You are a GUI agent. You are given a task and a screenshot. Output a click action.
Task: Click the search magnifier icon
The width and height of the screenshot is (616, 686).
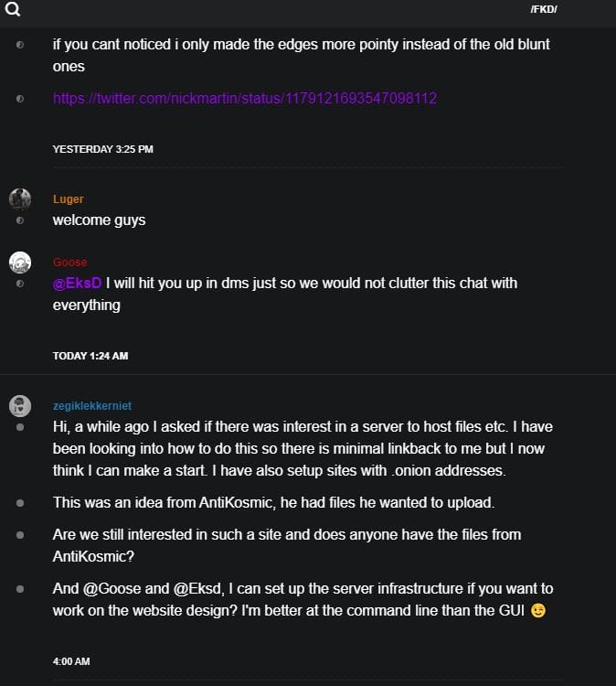13,10
